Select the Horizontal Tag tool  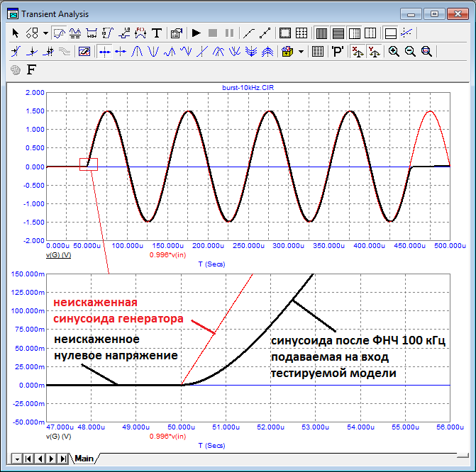coord(92,33)
